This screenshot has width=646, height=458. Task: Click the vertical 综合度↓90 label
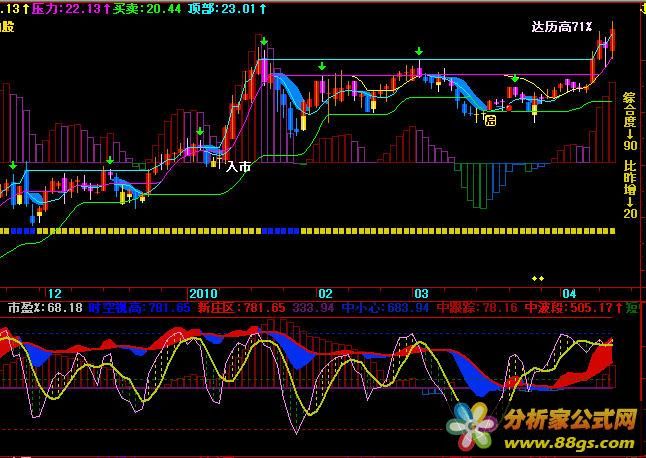click(x=630, y=122)
